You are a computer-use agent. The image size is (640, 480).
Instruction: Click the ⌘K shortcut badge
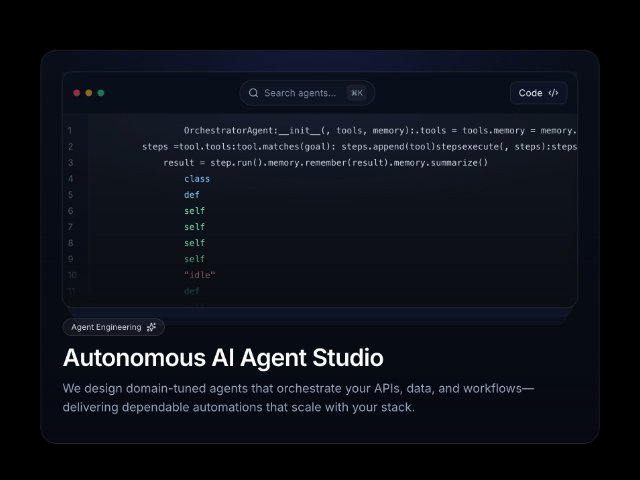[357, 93]
